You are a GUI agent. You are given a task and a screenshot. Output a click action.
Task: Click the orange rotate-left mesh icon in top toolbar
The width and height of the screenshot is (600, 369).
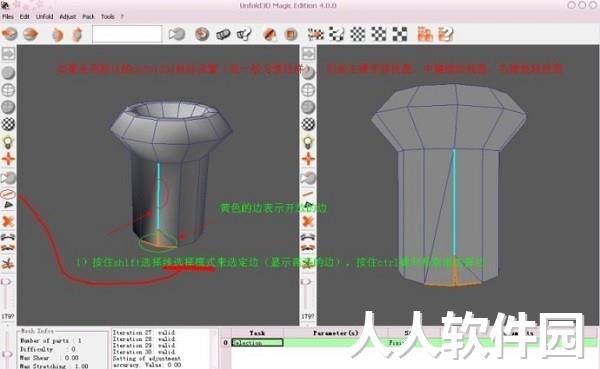coord(57,34)
